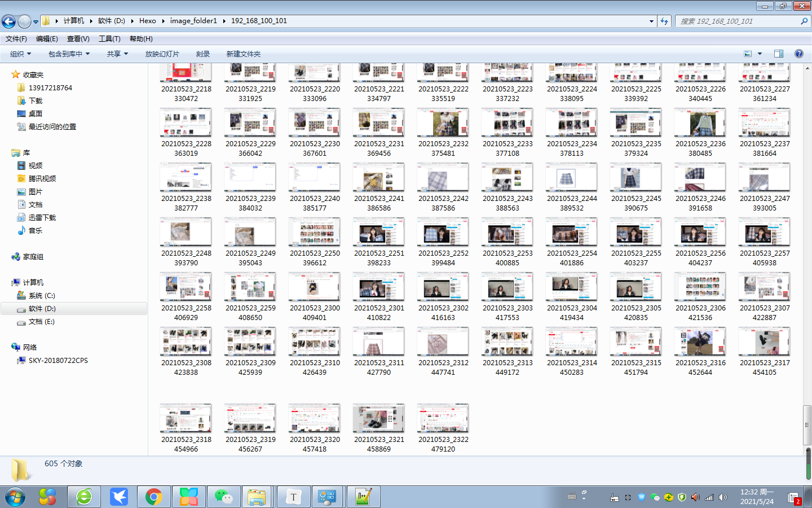This screenshot has width=812, height=508.
Task: Open the 13917218764 favorites folder
Action: (50, 87)
